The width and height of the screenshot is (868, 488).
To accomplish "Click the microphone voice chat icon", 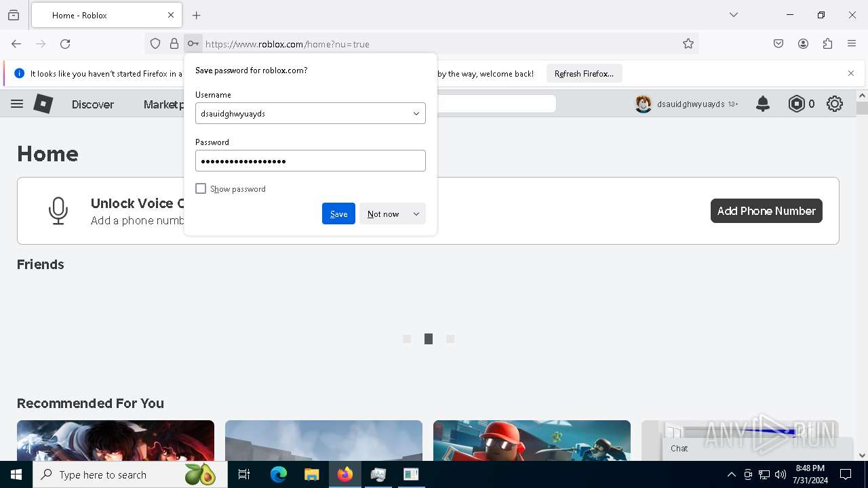I will tap(58, 211).
